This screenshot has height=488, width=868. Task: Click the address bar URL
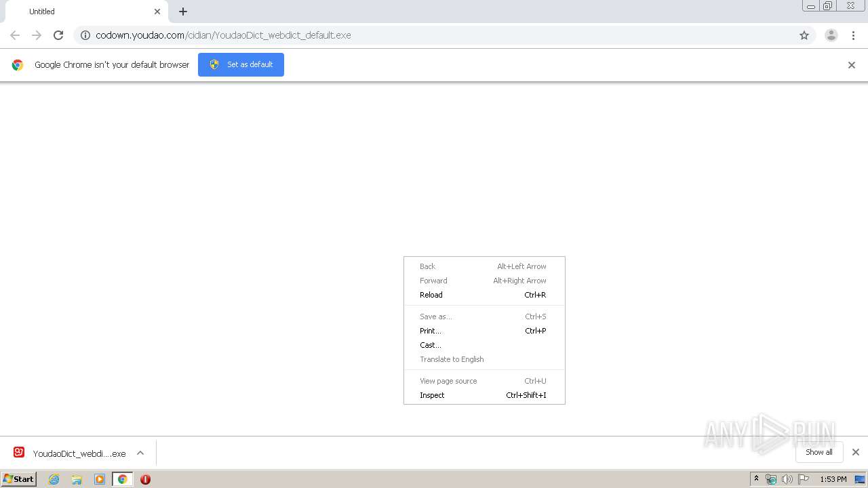[224, 35]
